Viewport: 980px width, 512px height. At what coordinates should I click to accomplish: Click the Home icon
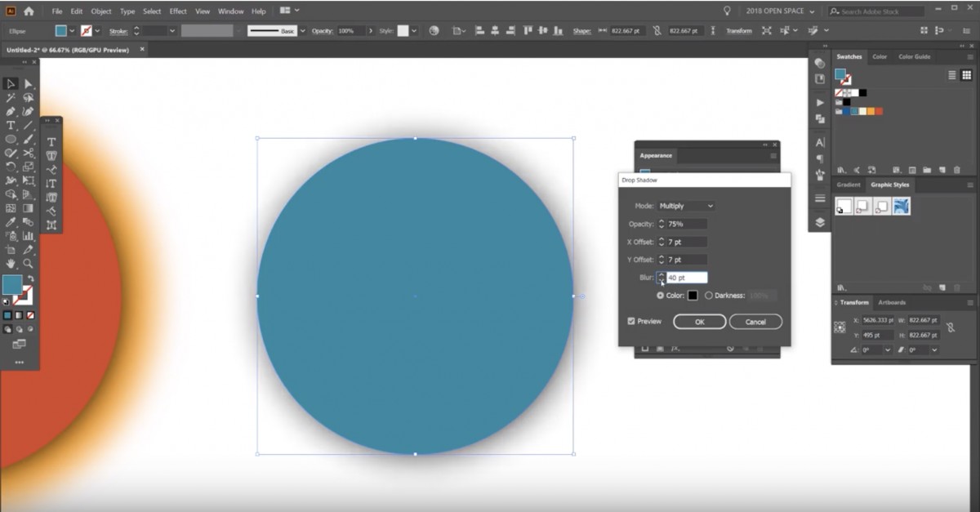pyautogui.click(x=29, y=11)
